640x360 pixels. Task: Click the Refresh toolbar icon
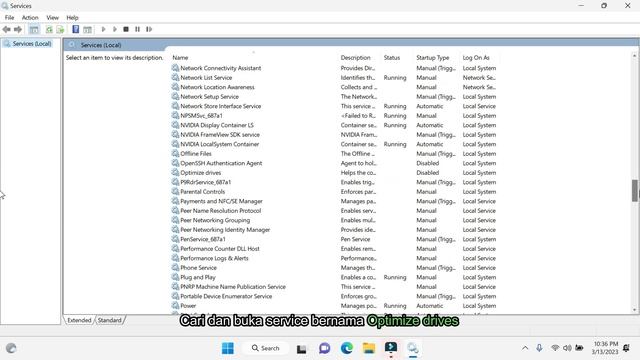coord(49,29)
